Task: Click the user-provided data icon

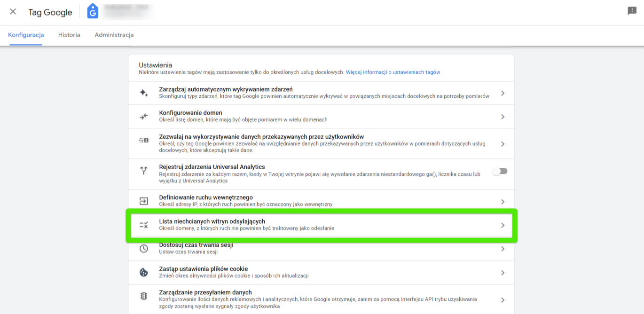Action: (144, 140)
